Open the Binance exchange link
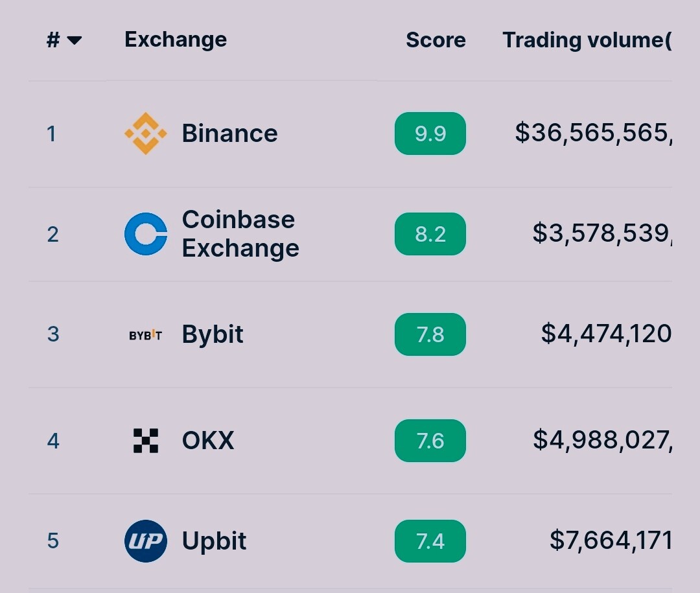 229,133
